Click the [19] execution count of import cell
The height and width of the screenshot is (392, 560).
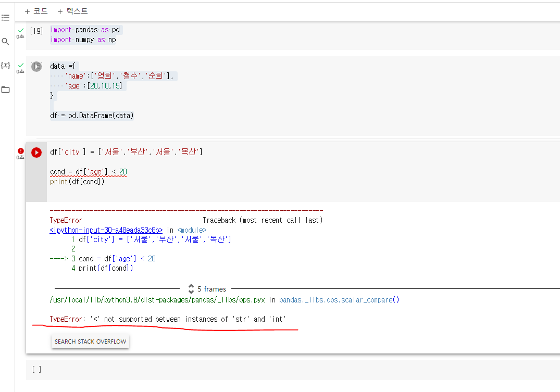coord(36,31)
